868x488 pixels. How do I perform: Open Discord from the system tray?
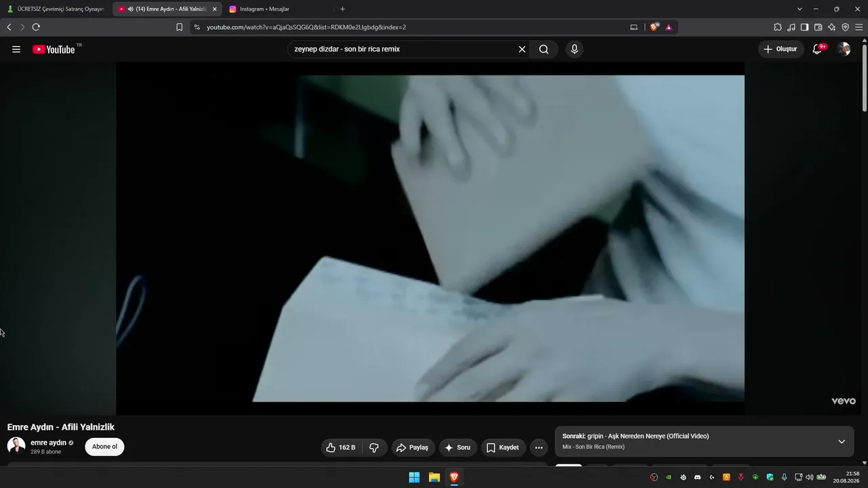(x=697, y=477)
